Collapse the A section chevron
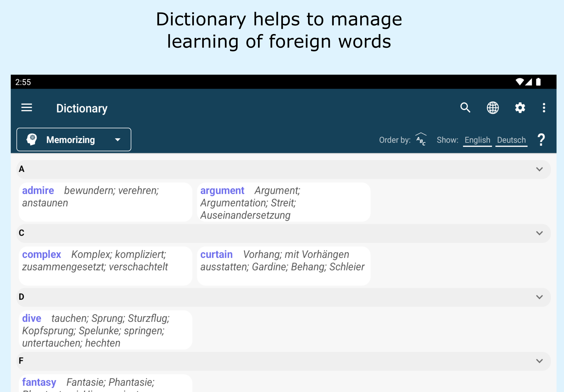 coord(539,169)
